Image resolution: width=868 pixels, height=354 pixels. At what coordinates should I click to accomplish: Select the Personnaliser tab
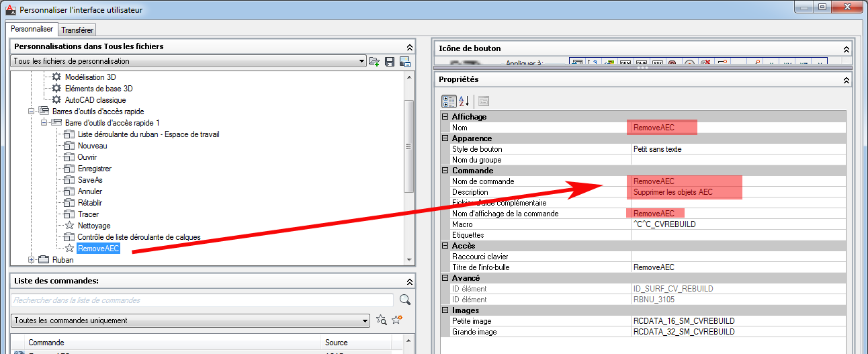point(32,30)
